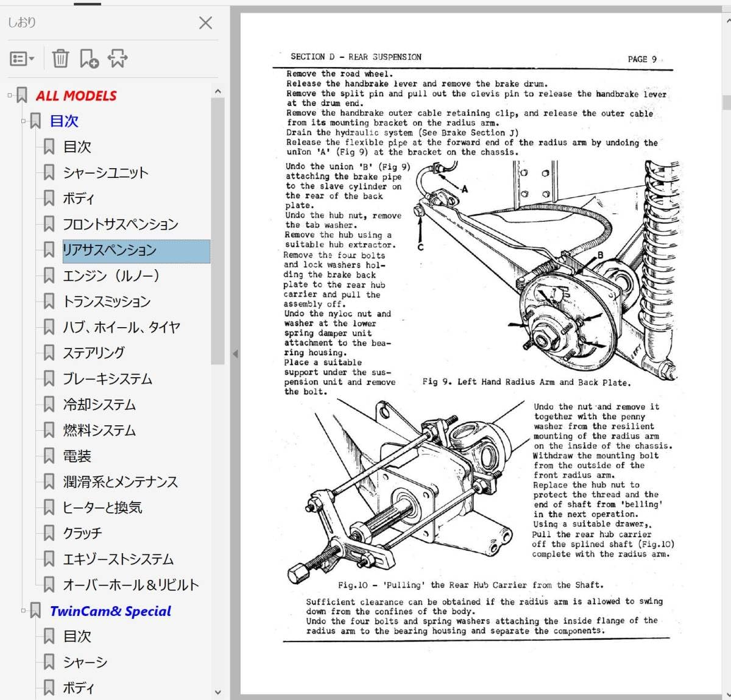Click the bookmark icon beside 冷却システム

click(x=49, y=405)
